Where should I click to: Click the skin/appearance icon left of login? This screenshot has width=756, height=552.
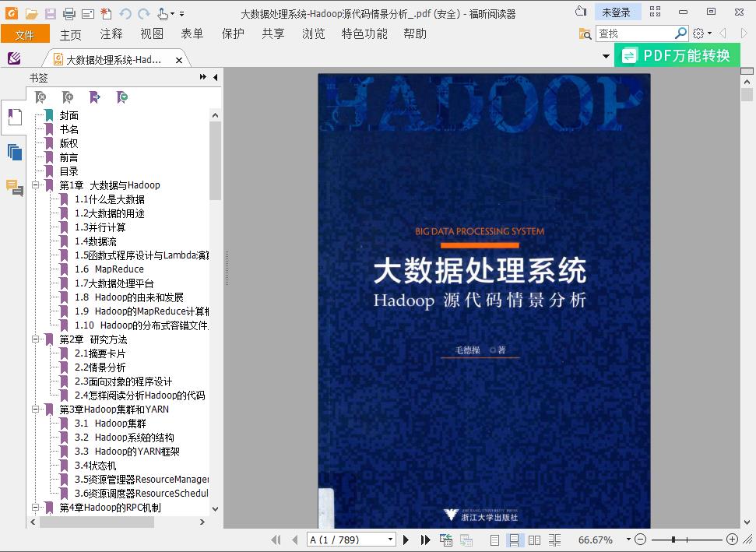pyautogui.click(x=581, y=11)
